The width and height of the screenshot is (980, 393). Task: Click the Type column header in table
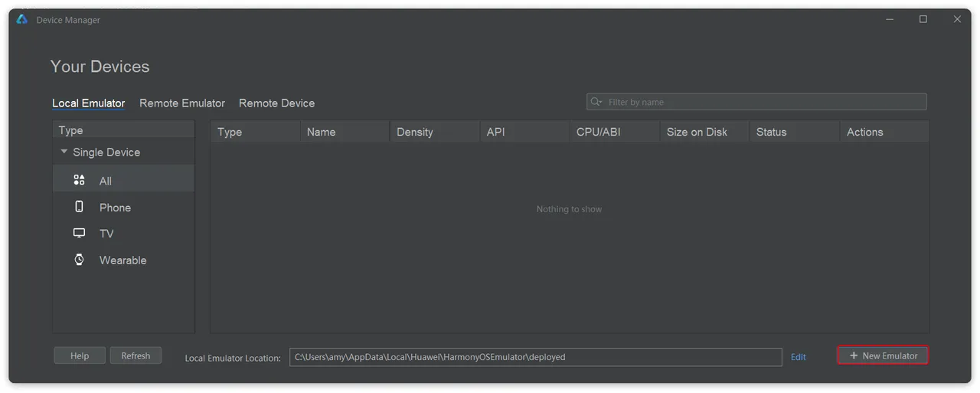click(255, 132)
